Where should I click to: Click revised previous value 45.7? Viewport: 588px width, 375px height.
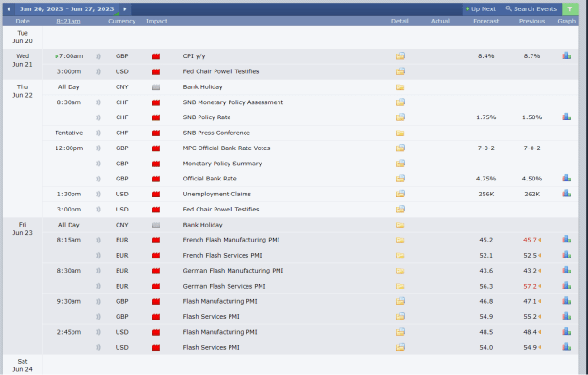point(530,240)
